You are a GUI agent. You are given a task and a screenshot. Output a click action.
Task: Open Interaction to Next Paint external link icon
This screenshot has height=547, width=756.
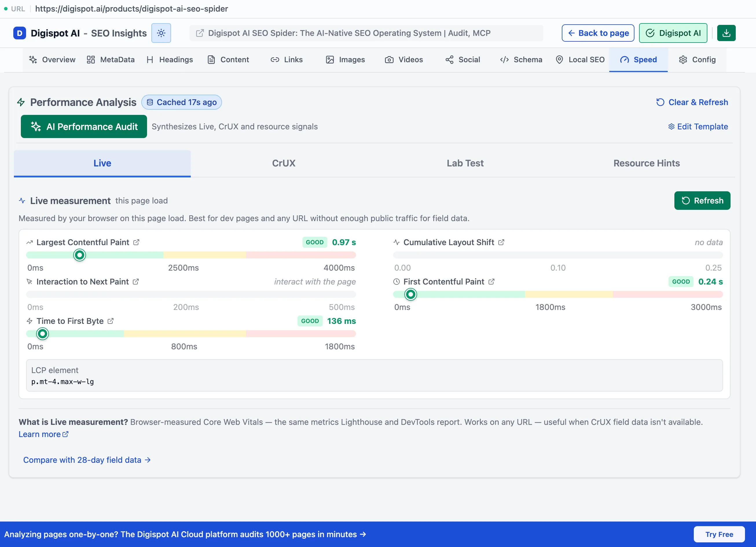pyautogui.click(x=136, y=282)
